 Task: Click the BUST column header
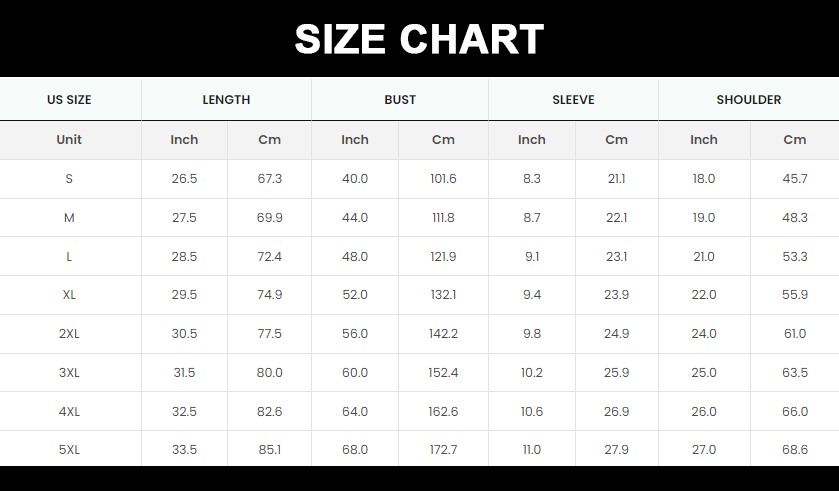coord(400,99)
